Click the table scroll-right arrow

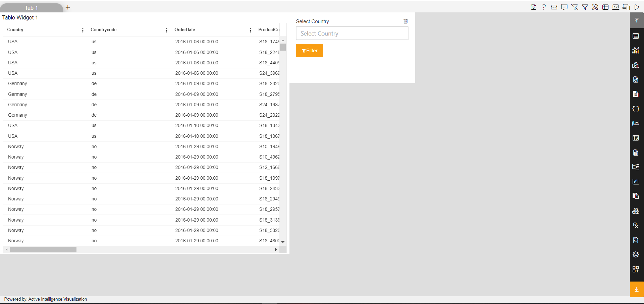point(276,249)
